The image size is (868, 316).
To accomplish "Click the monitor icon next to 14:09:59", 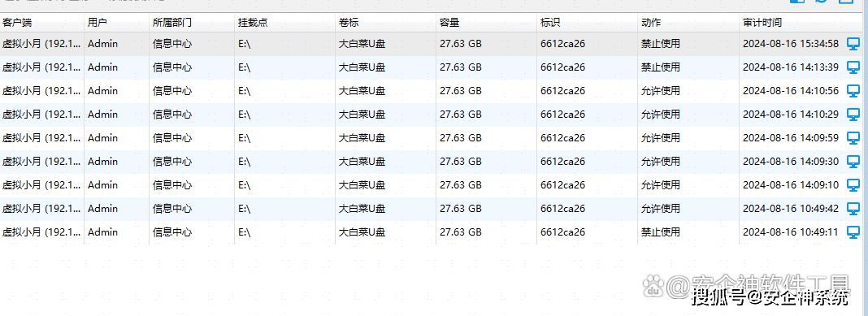I will pos(853,138).
